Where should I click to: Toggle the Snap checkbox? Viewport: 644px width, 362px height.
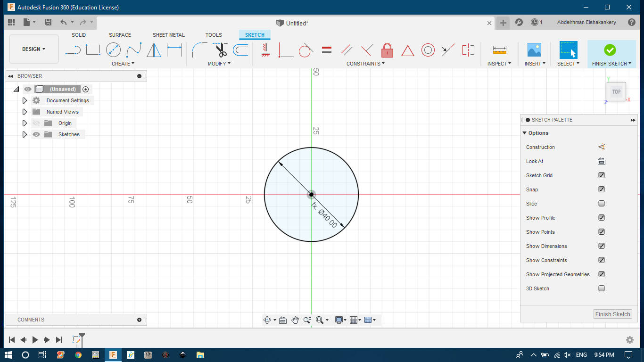(x=602, y=189)
